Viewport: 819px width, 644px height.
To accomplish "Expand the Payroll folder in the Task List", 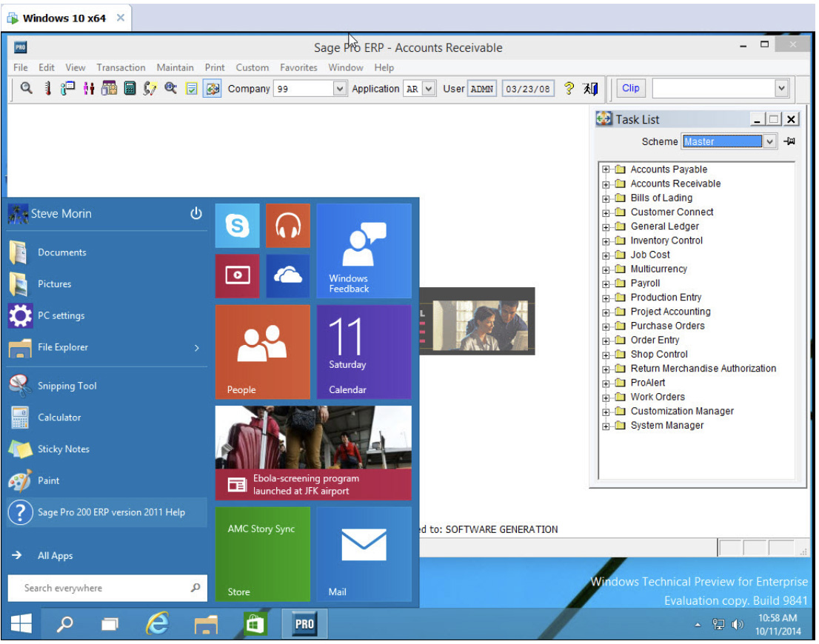I will click(606, 283).
